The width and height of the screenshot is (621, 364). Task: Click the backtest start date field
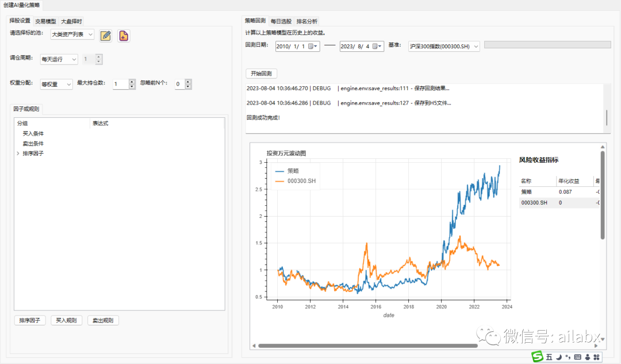pos(297,47)
